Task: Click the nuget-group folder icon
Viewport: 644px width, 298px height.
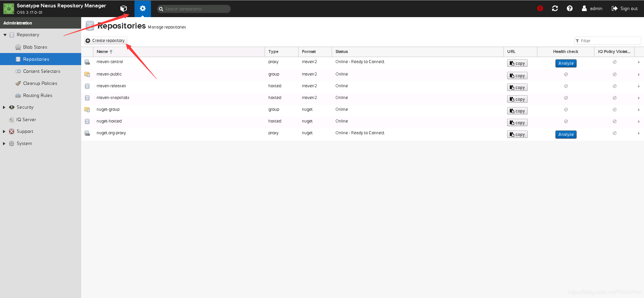Action: [x=87, y=110]
